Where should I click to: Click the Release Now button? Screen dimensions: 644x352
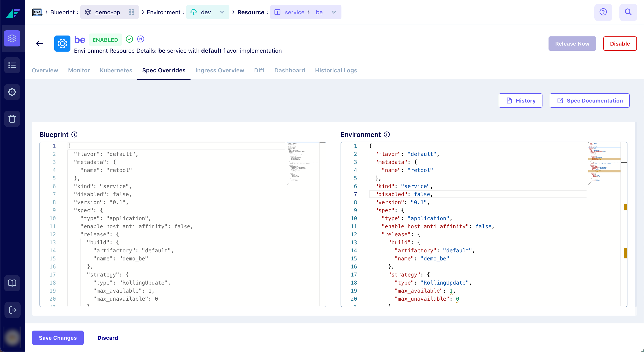[572, 44]
